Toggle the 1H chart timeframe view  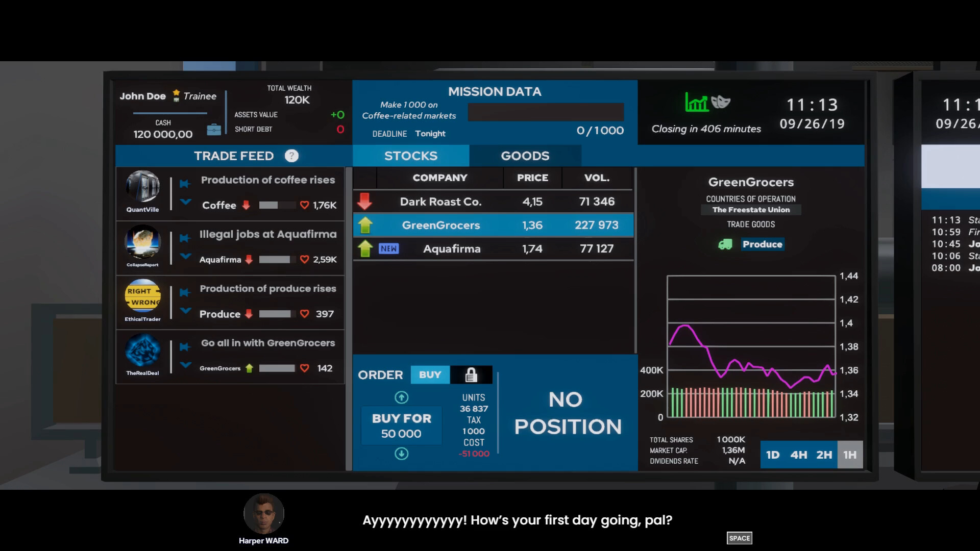(849, 455)
